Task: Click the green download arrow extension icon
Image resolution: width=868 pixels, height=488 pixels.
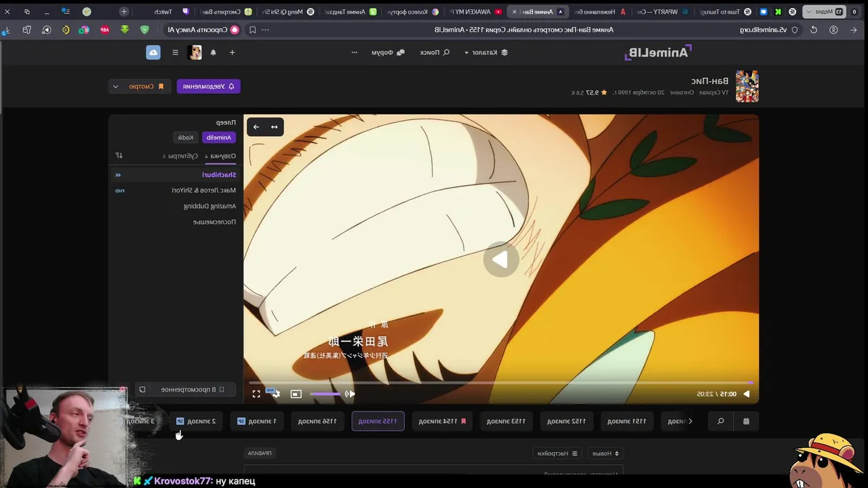Action: [x=125, y=30]
